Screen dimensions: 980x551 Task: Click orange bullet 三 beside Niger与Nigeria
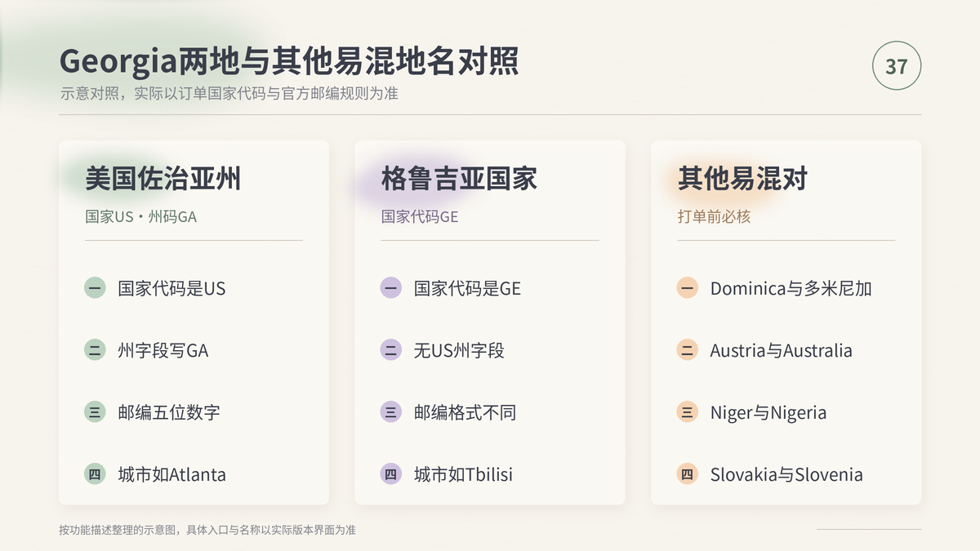(x=688, y=412)
